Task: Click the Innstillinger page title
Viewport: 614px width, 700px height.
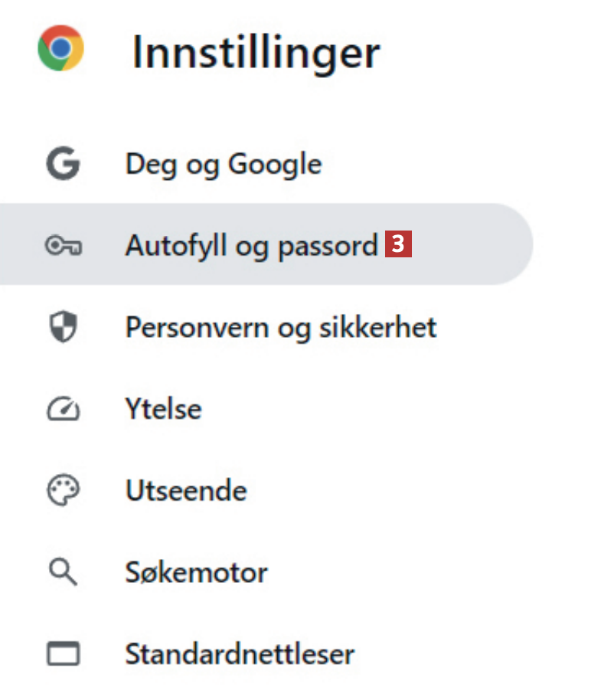Action: pyautogui.click(x=256, y=52)
